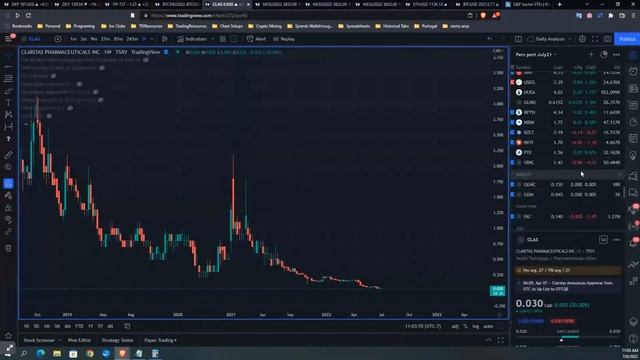Select the ruler measure tool
The image size is (640, 360).
(x=8, y=155)
